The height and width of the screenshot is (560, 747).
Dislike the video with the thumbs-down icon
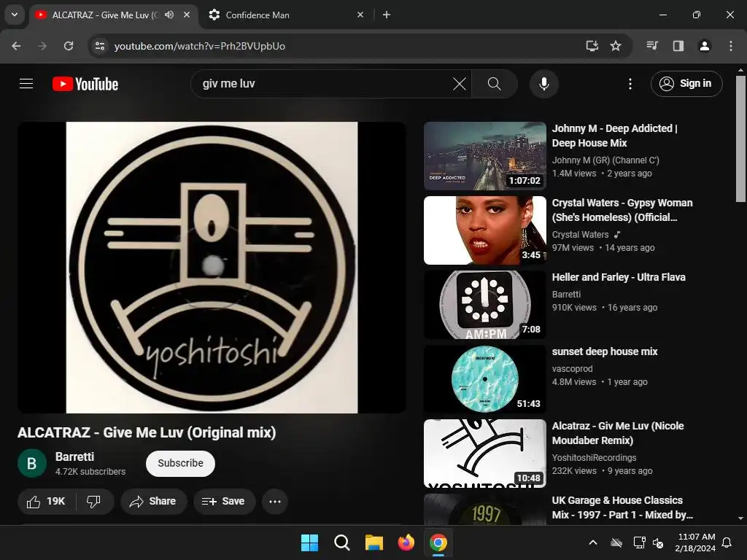point(94,501)
